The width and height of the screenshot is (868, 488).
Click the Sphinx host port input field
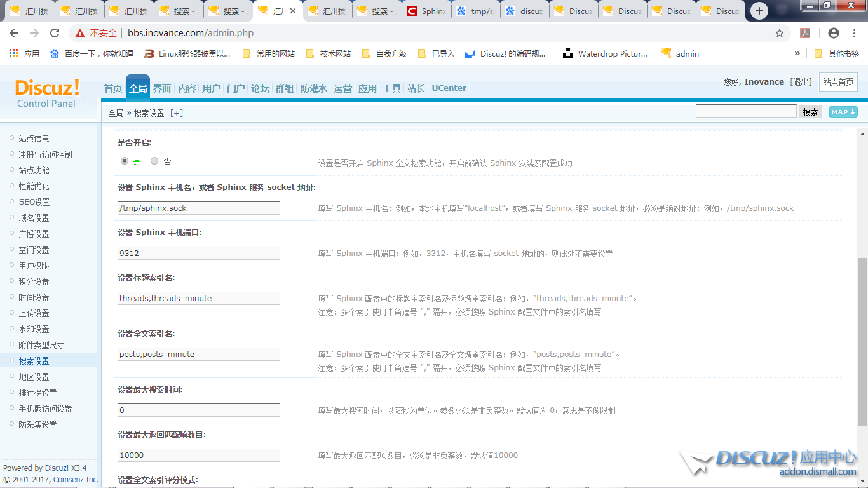tap(199, 254)
